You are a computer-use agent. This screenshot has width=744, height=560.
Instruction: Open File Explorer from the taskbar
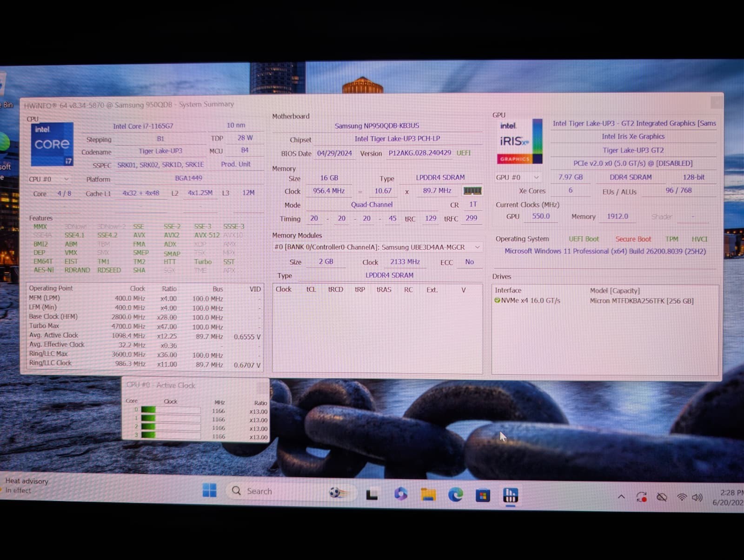(x=428, y=494)
